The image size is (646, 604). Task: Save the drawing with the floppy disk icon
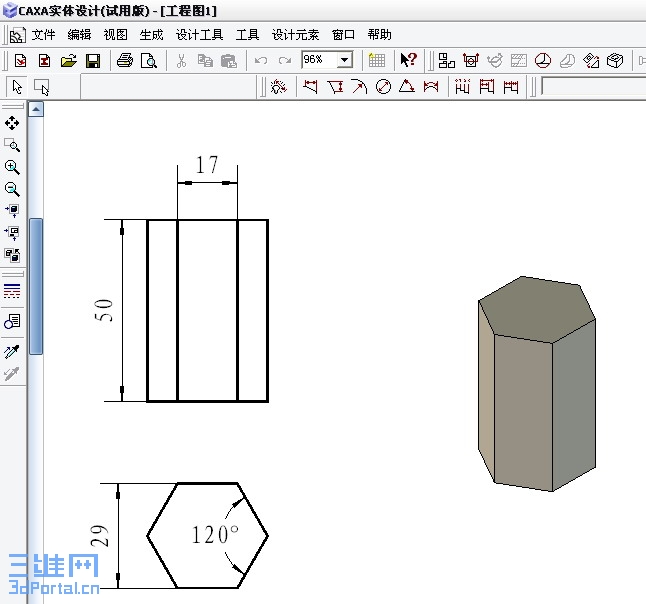[93, 61]
